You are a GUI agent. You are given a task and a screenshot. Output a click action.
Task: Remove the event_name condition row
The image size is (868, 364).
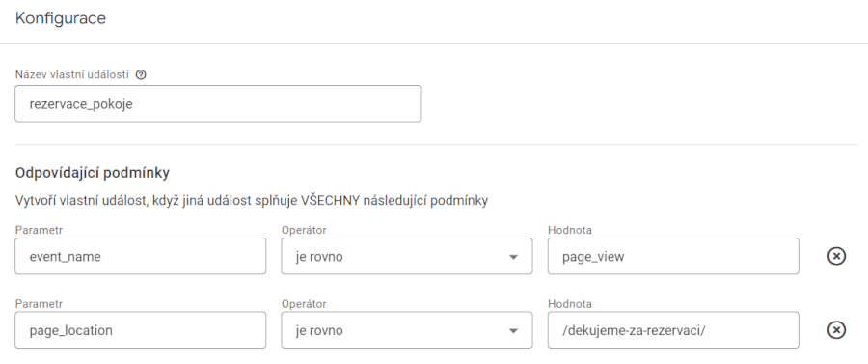836,256
